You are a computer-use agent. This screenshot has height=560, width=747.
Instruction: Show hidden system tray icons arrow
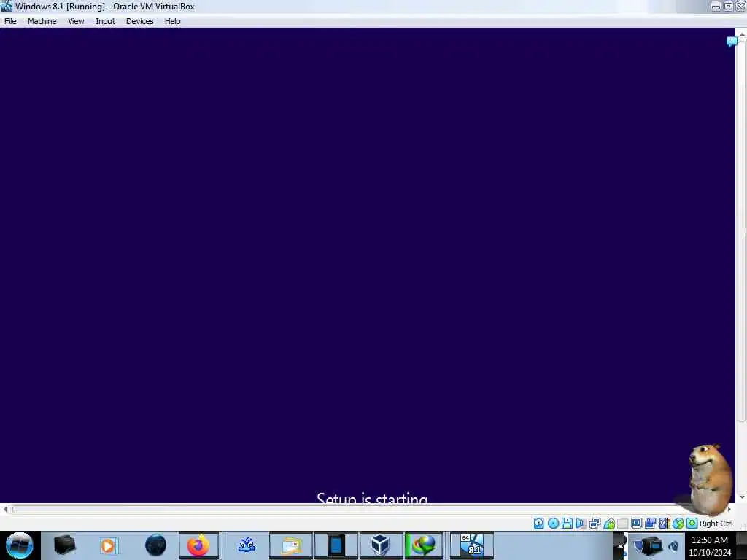[x=619, y=545]
